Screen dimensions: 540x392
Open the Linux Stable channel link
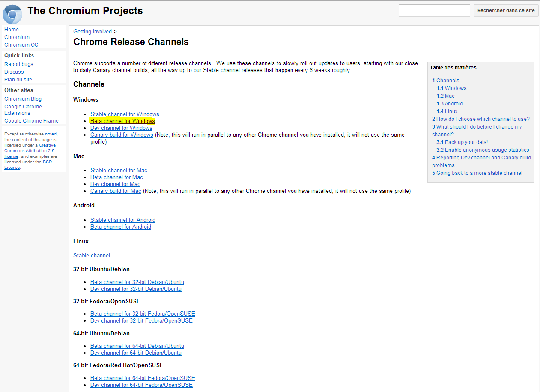click(x=92, y=256)
